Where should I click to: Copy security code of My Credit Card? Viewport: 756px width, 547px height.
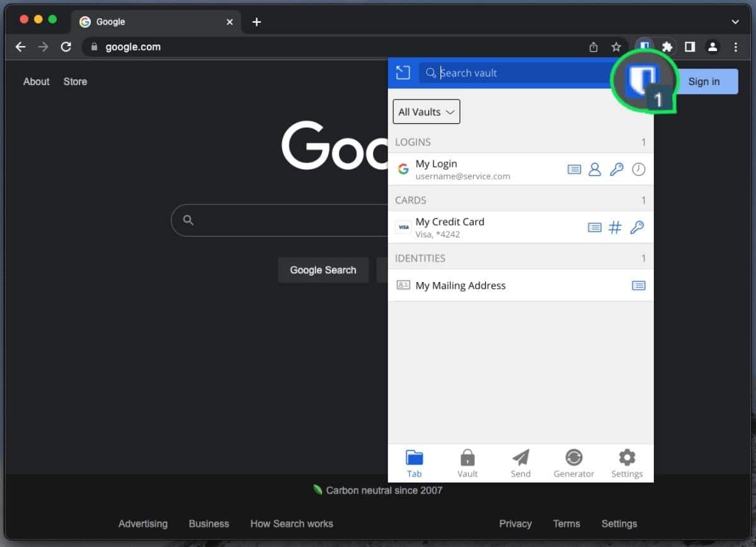click(638, 227)
